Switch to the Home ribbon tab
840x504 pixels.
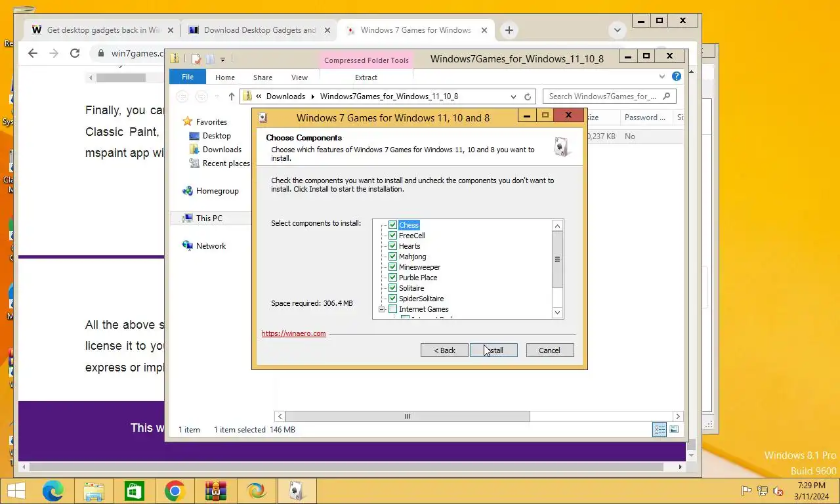(x=225, y=77)
